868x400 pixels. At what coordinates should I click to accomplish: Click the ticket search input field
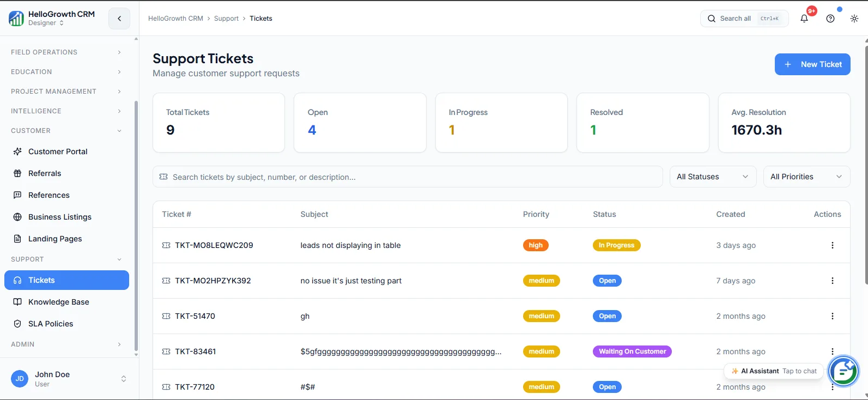point(408,177)
